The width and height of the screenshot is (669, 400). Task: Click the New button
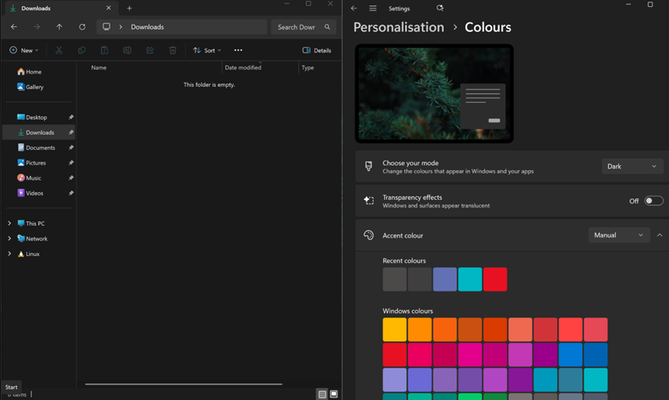(x=24, y=50)
